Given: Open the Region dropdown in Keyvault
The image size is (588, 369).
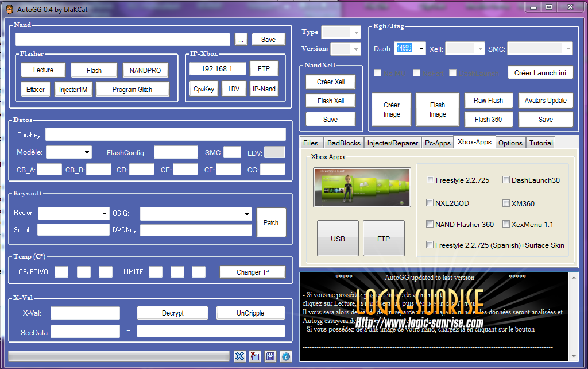Looking at the screenshot, I should point(105,214).
